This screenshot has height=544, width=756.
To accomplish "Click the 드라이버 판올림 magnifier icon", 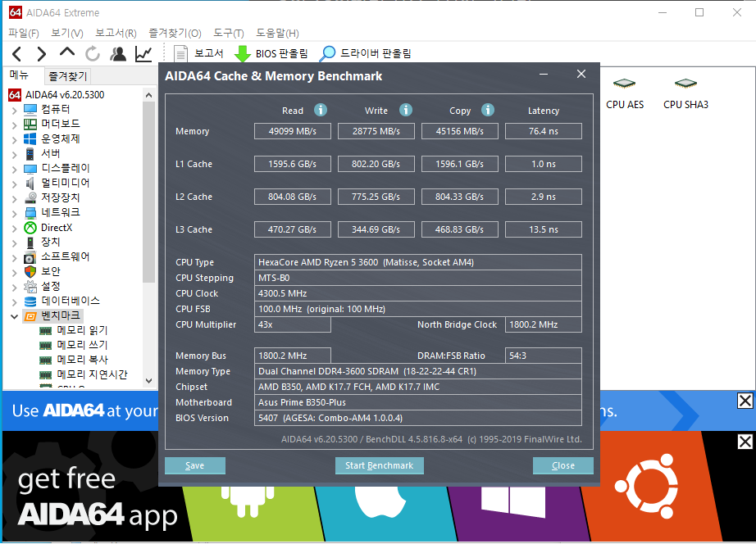I will 327,53.
